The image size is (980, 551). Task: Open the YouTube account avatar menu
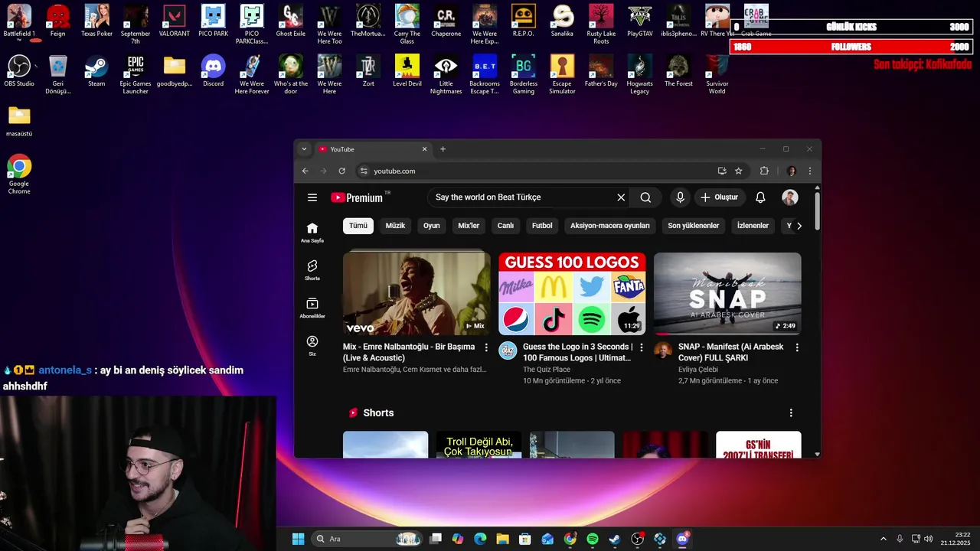coord(790,197)
